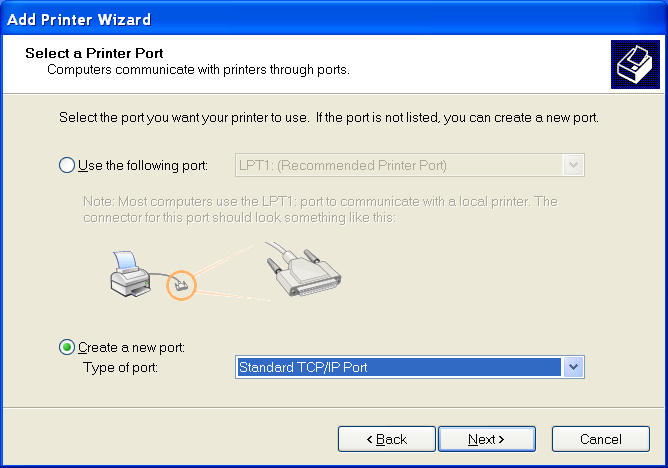The width and height of the screenshot is (668, 468).
Task: Proceed by clicking the Next button
Action: tap(487, 439)
